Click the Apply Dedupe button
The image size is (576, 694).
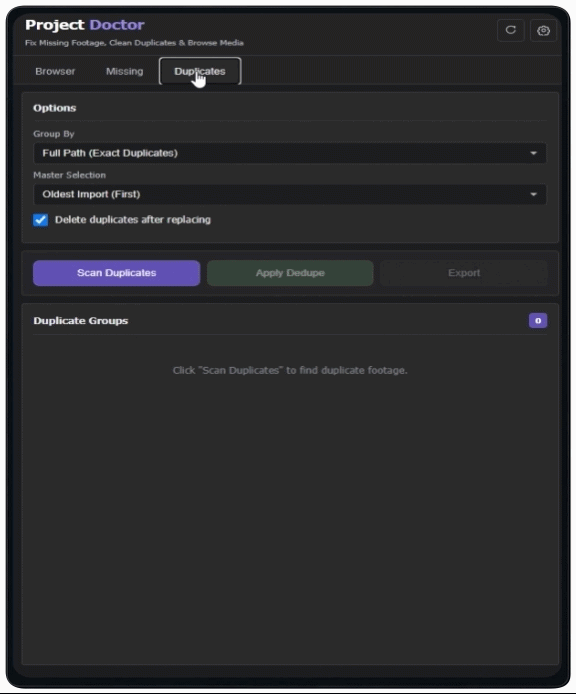[290, 273]
